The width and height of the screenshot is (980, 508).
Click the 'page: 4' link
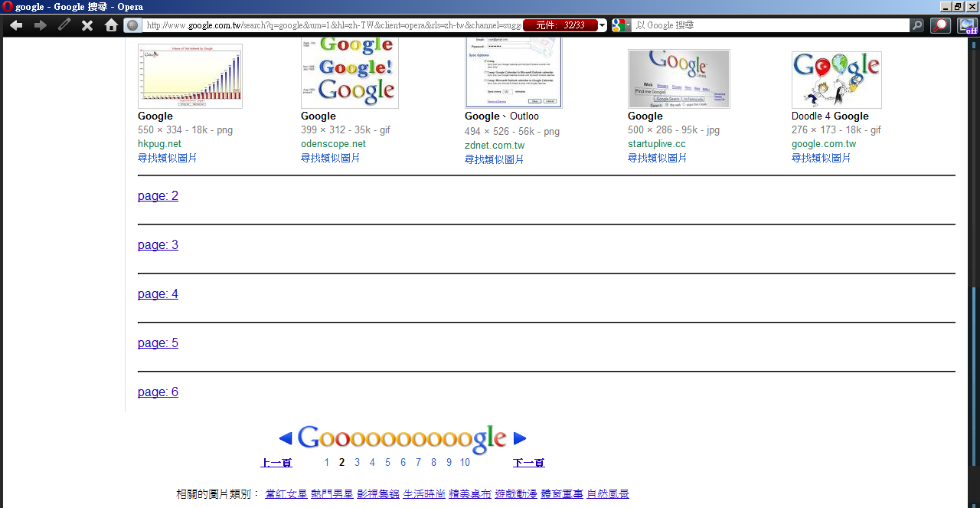click(x=158, y=294)
